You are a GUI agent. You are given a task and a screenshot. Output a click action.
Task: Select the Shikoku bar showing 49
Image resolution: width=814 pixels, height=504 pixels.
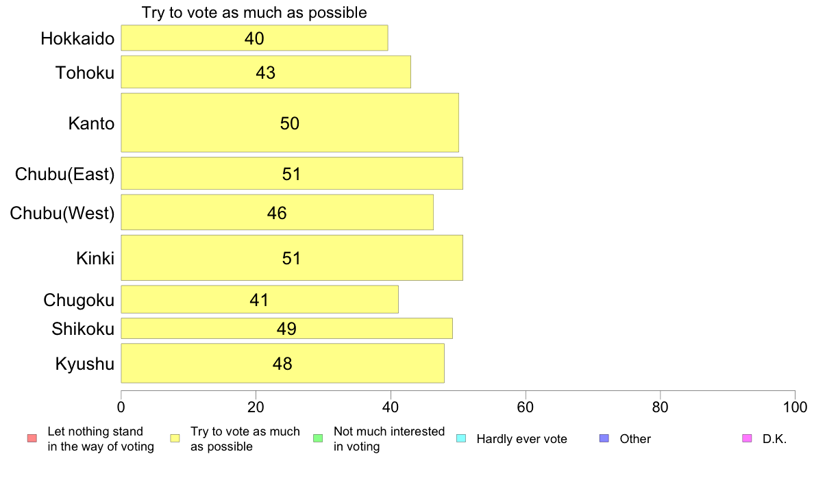point(286,328)
